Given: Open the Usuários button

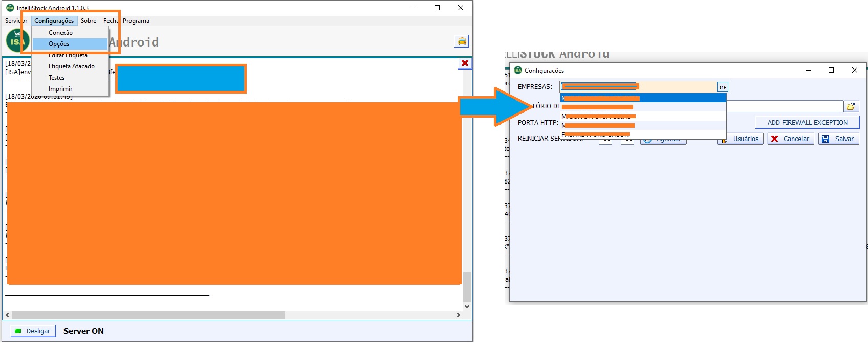Looking at the screenshot, I should click(x=741, y=139).
